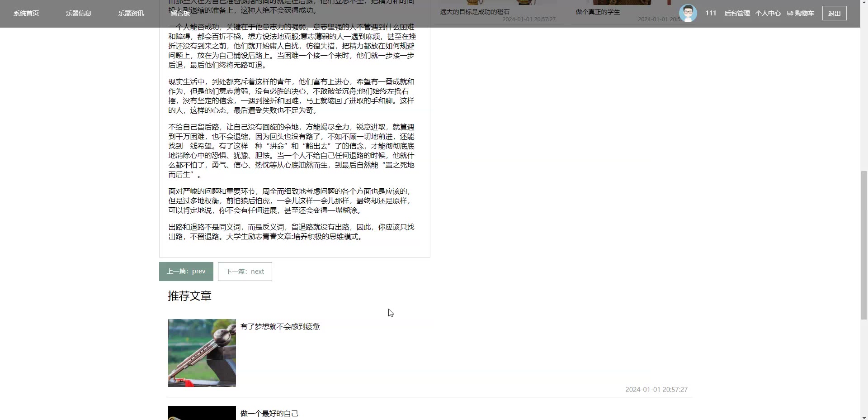This screenshot has height=420, width=868.
Task: Click the 做一个最好的自己 article thumbnail
Action: [x=202, y=413]
